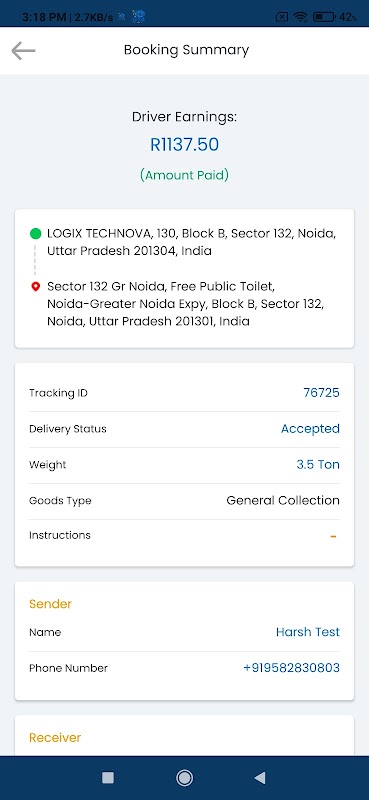Tap the 3.5 Ton weight value
The height and width of the screenshot is (800, 369).
coord(318,465)
